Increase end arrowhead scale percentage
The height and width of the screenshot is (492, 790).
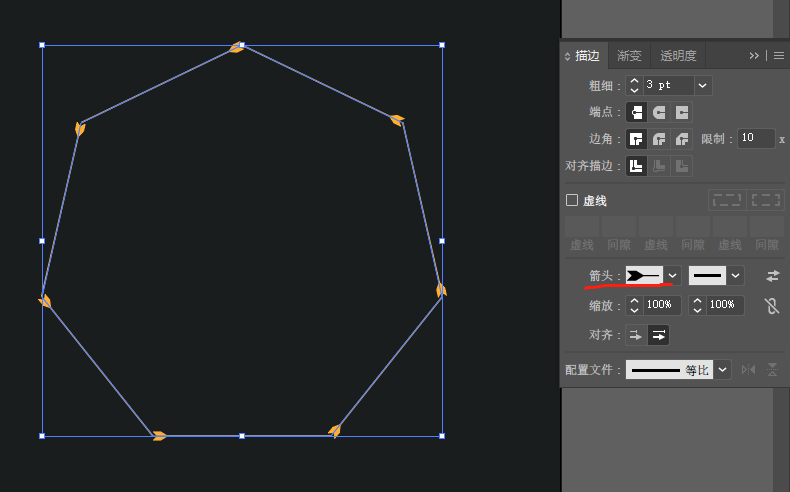pyautogui.click(x=697, y=301)
